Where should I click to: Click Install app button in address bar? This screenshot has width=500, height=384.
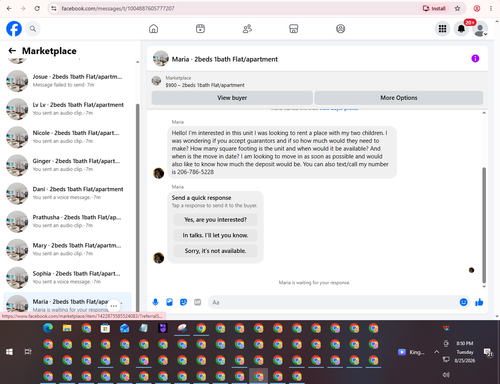coord(434,8)
